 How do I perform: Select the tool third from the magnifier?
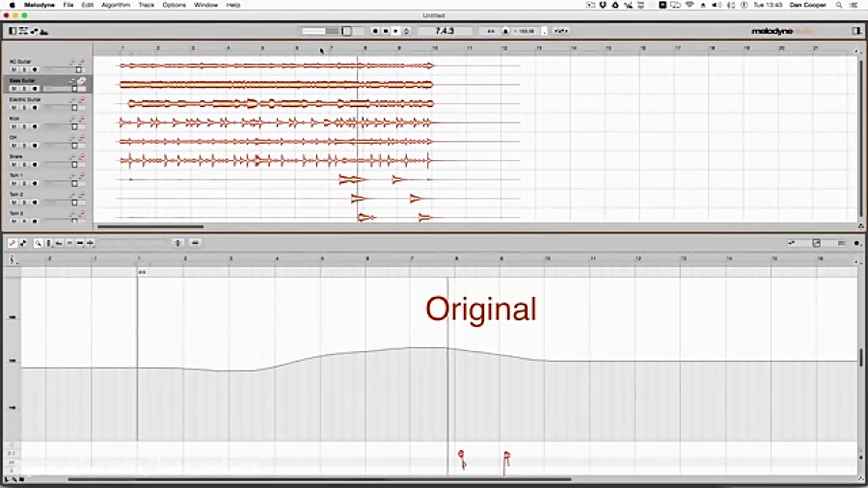tap(69, 243)
